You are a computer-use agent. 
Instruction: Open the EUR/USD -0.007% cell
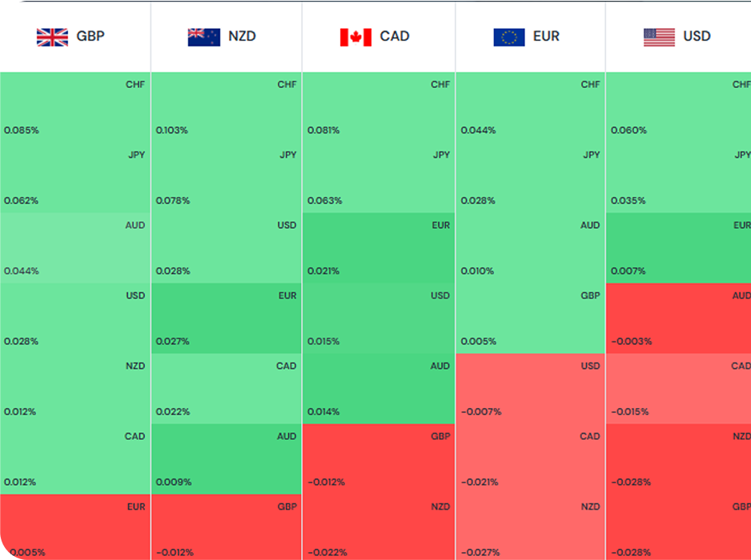530,389
